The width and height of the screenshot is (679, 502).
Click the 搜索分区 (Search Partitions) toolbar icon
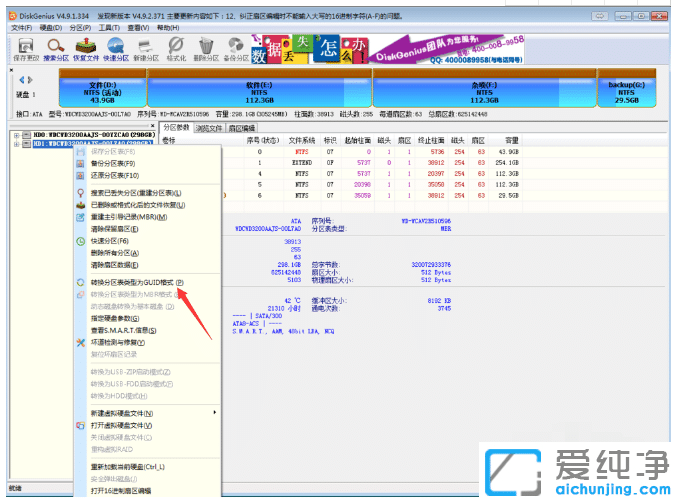pyautogui.click(x=57, y=49)
